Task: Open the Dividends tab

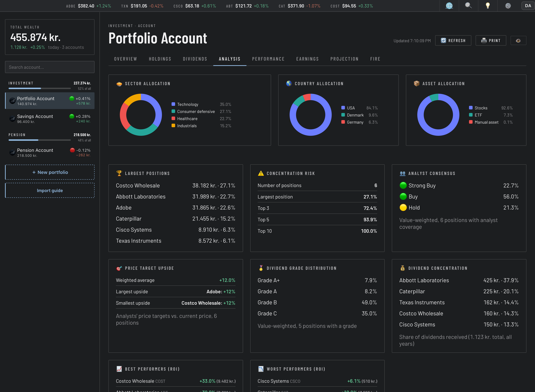Action: click(x=195, y=59)
